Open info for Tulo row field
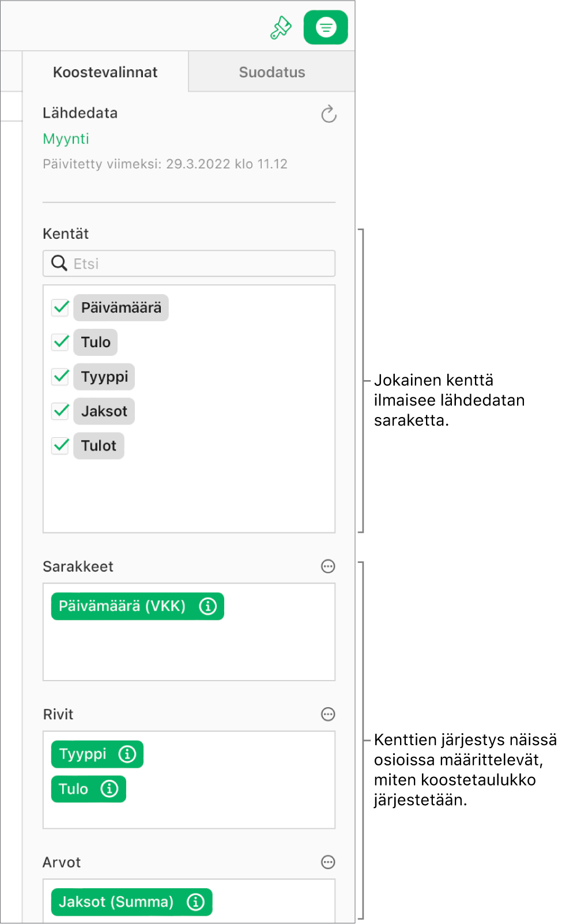562x924 pixels. [110, 789]
